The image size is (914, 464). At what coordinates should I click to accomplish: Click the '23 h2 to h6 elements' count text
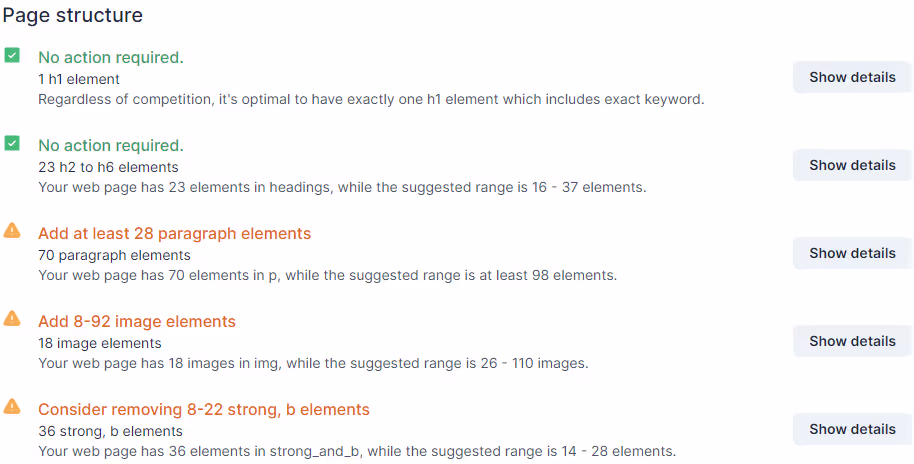click(x=108, y=167)
